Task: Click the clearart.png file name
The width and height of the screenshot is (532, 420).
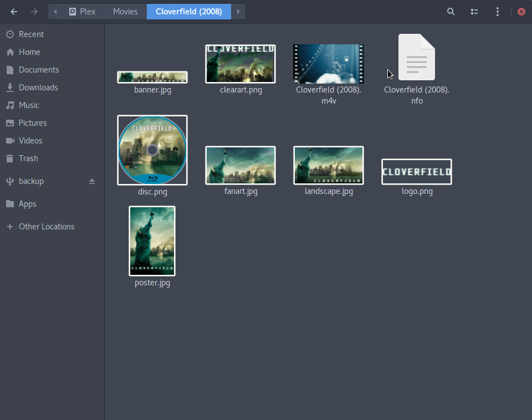Action: (241, 90)
